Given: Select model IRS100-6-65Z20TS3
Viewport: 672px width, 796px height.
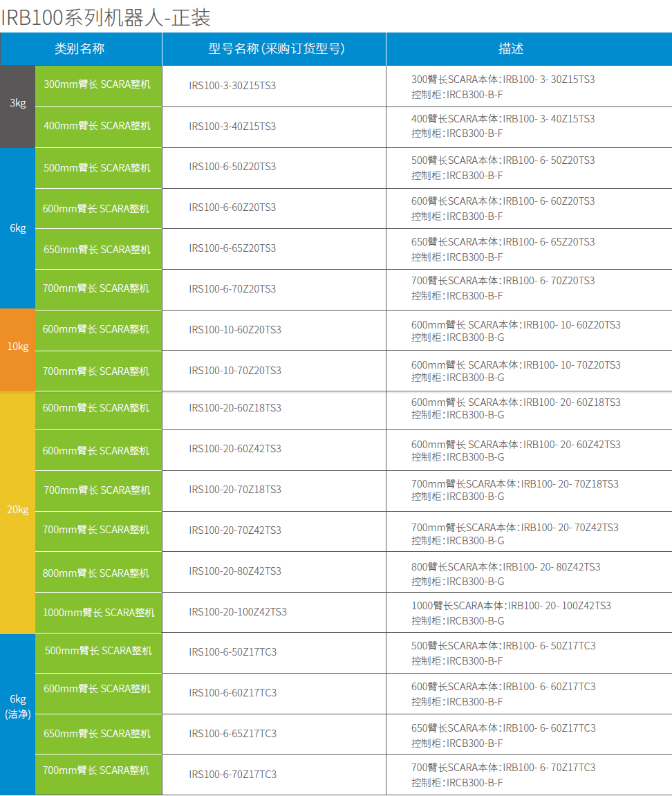Looking at the screenshot, I should tap(232, 248).
